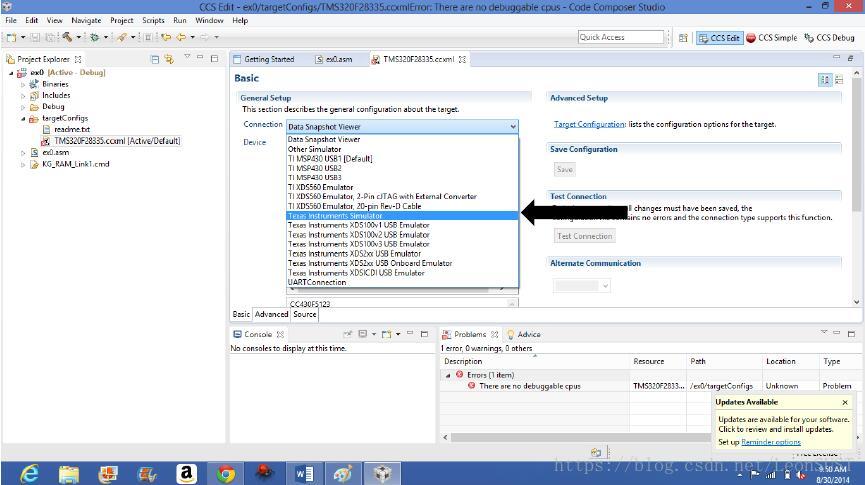Click the Open Perspective icon

(683, 38)
